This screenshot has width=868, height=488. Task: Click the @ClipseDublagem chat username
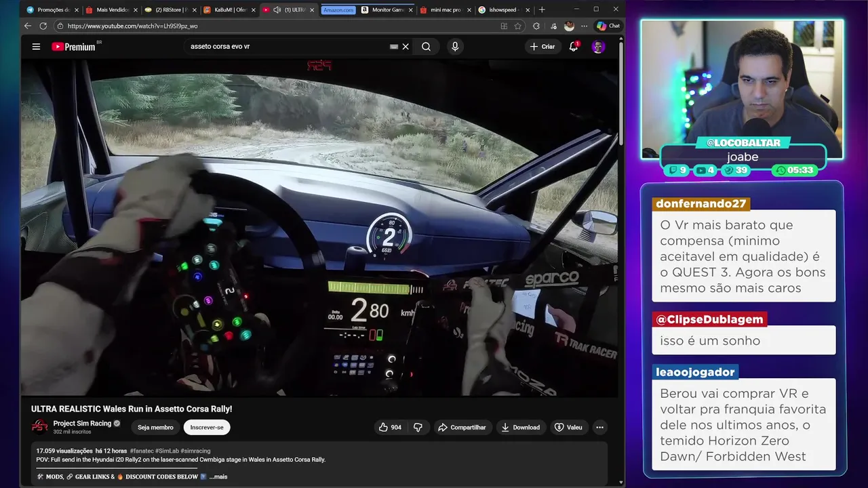710,319
